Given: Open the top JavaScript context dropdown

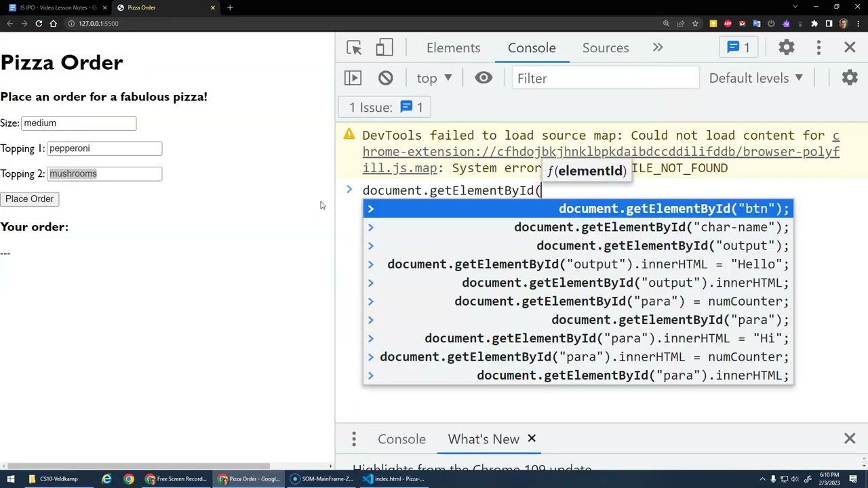Looking at the screenshot, I should 435,78.
